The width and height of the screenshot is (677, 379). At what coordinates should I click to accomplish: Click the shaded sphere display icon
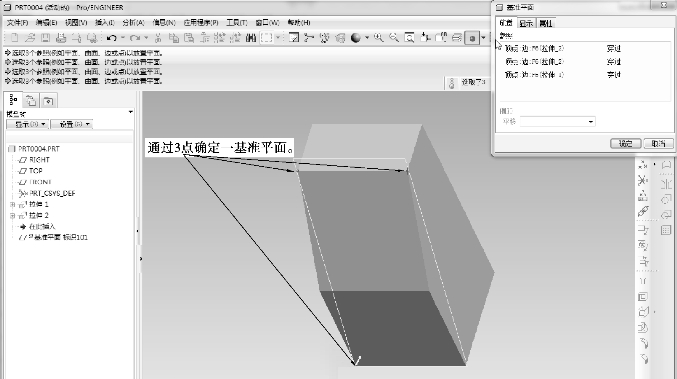(x=356, y=38)
